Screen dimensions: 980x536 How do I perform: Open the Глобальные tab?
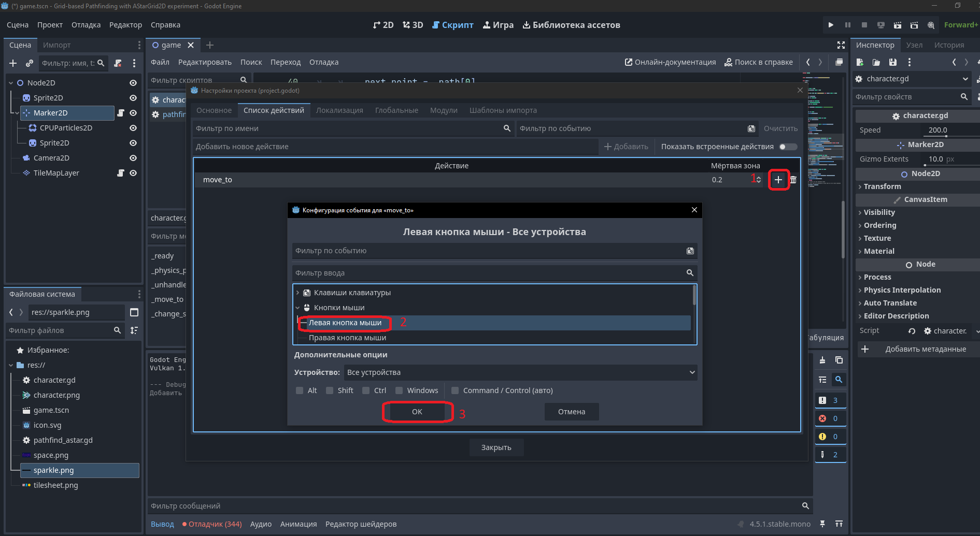[x=396, y=110]
